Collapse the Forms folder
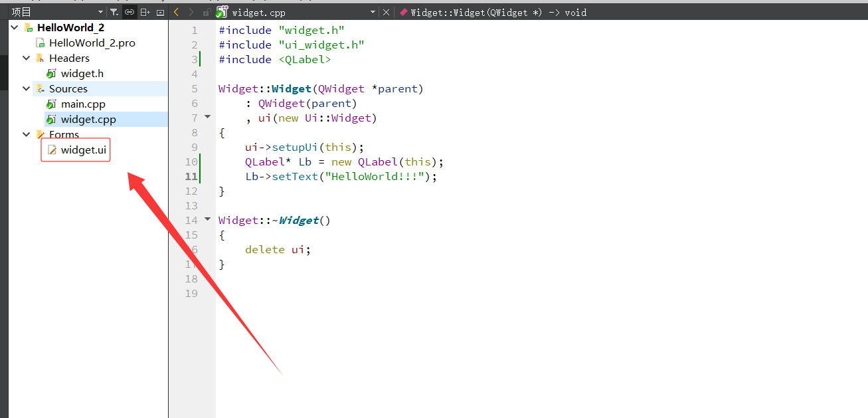Viewport: 868px width, 418px height. (27, 135)
